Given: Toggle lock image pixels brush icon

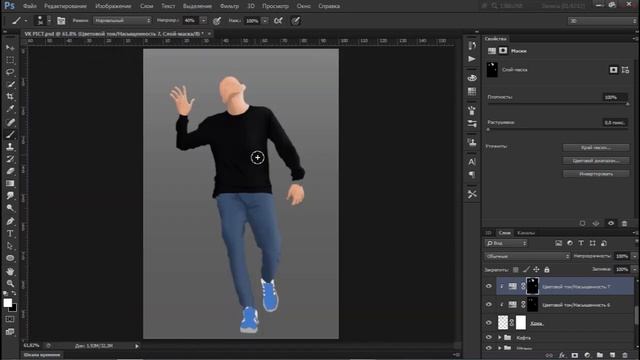Looking at the screenshot, I should 526,269.
